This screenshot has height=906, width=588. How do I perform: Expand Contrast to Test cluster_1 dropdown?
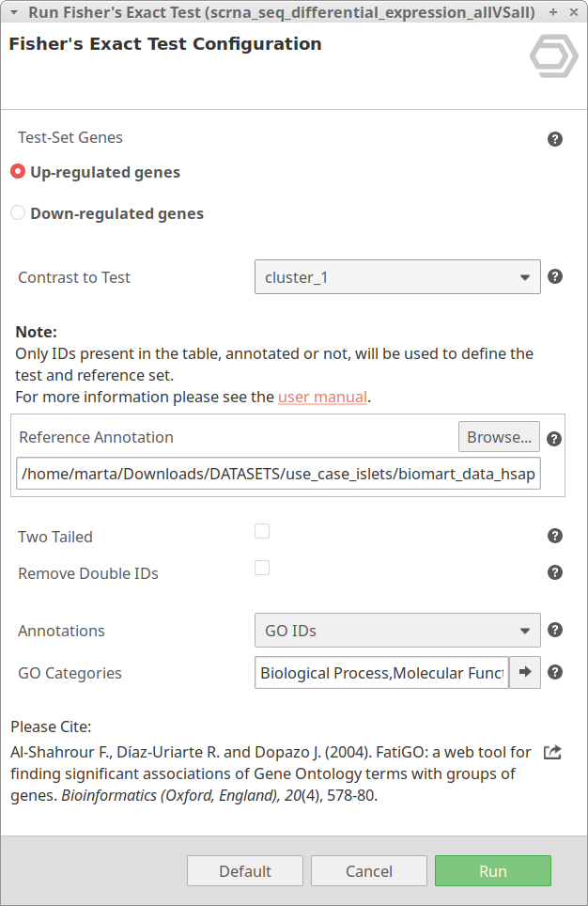[397, 277]
